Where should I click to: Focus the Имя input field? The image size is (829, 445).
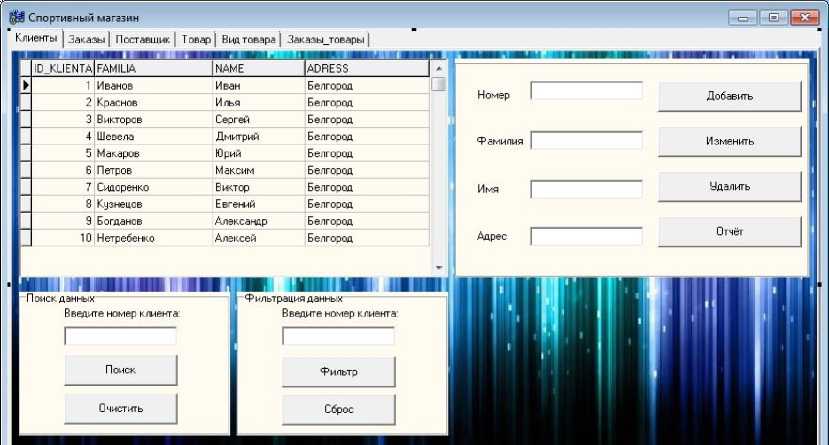(586, 189)
